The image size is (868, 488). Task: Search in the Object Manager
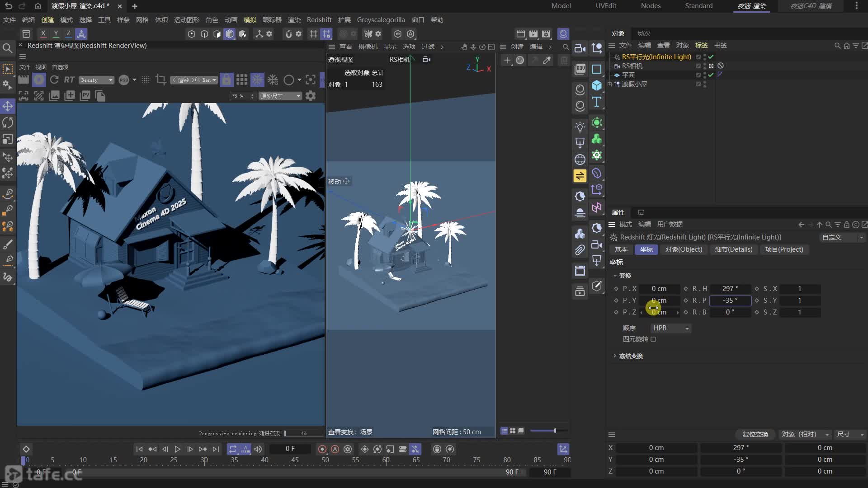(x=837, y=46)
